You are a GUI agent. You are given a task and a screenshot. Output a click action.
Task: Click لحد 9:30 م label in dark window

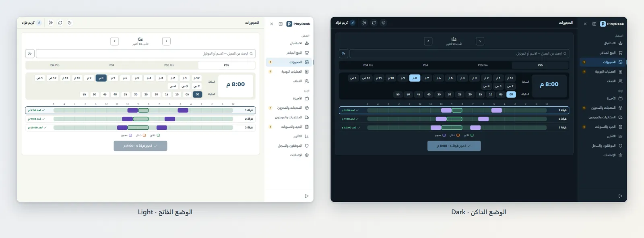tap(350, 119)
